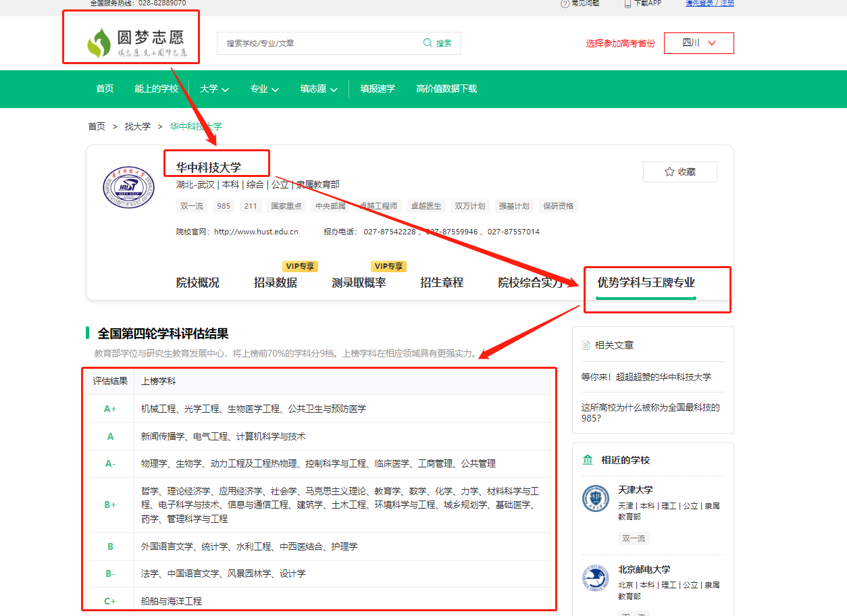Viewport: 847px width, 616px height.
Task: Click 华中科技大学 in the breadcrumb trail
Action: [x=196, y=126]
